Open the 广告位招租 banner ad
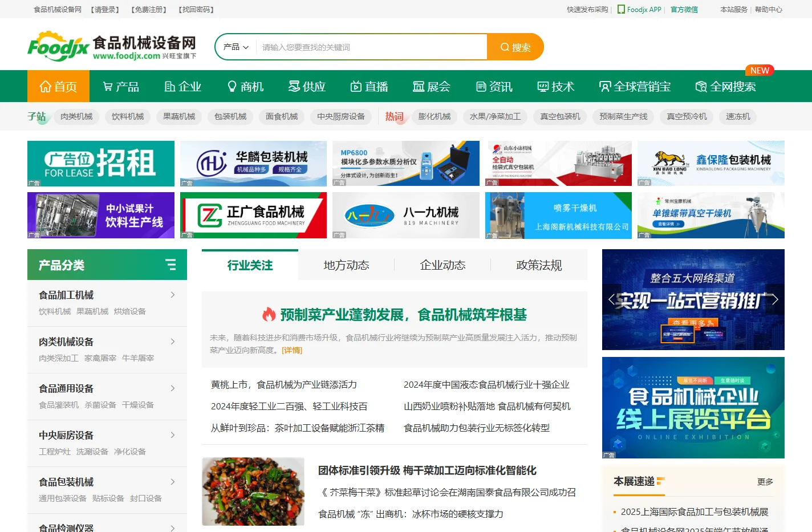The height and width of the screenshot is (532, 812). (x=101, y=164)
